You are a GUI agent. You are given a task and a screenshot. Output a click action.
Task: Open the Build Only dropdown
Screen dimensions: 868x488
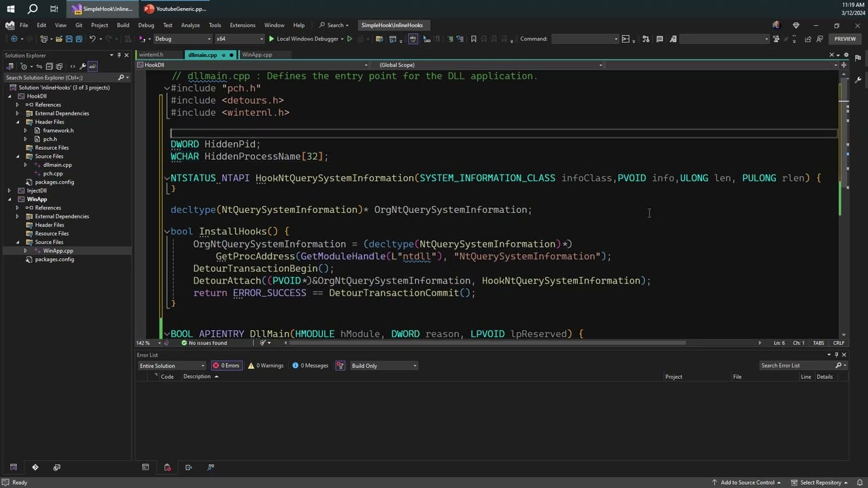click(384, 366)
